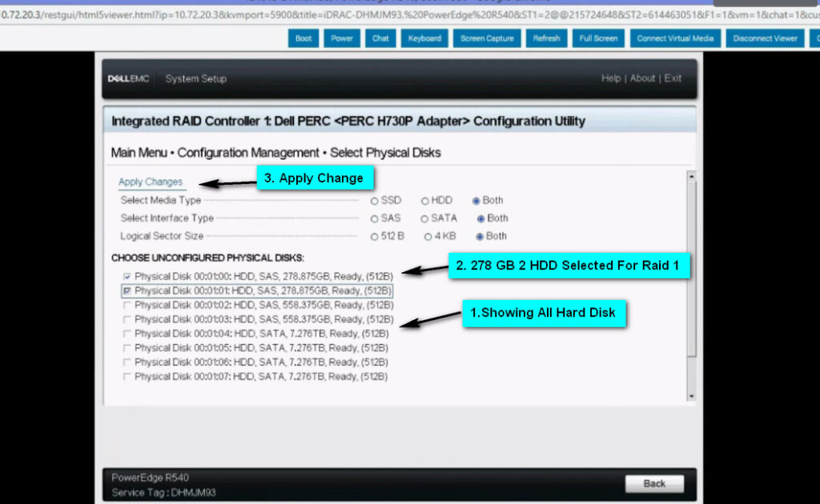Click the browser address bar URL
The height and width of the screenshot is (504, 820).
click(x=410, y=14)
